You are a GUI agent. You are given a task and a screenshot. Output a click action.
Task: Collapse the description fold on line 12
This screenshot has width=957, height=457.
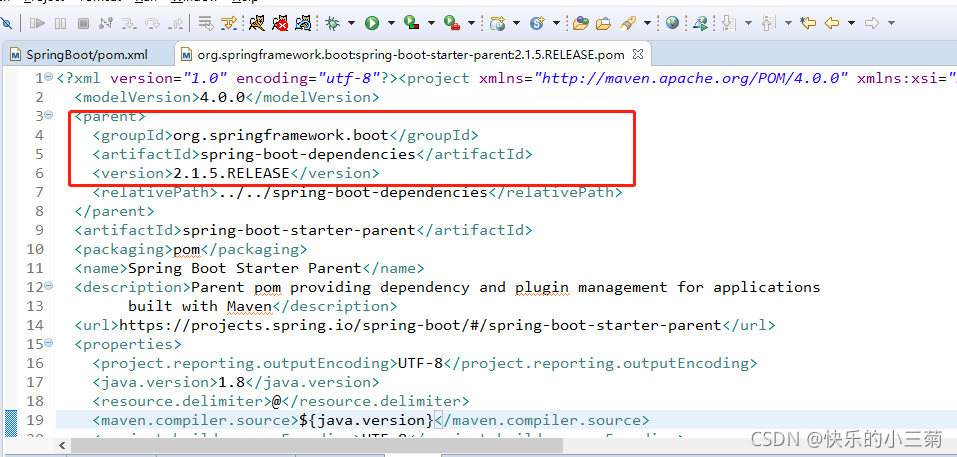(x=49, y=286)
